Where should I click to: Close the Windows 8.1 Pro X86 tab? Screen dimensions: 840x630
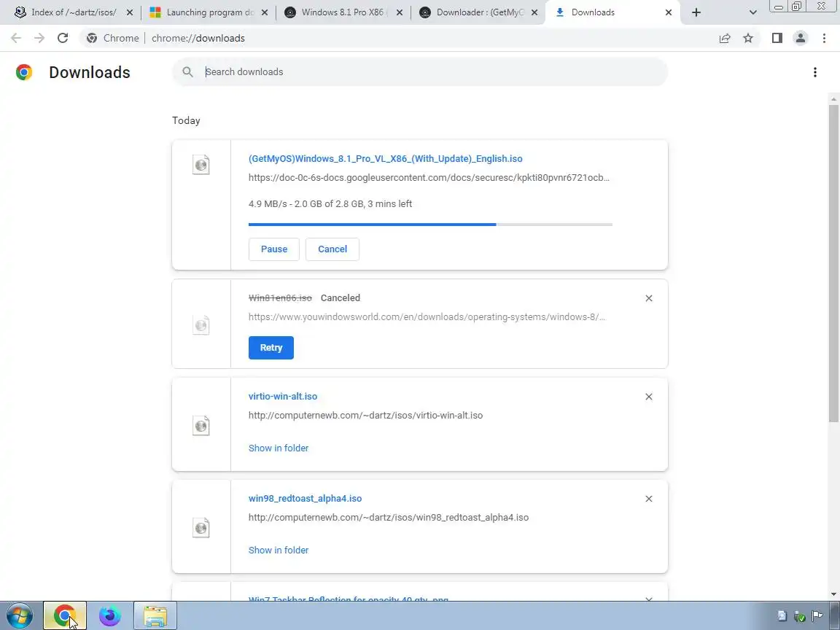click(400, 12)
